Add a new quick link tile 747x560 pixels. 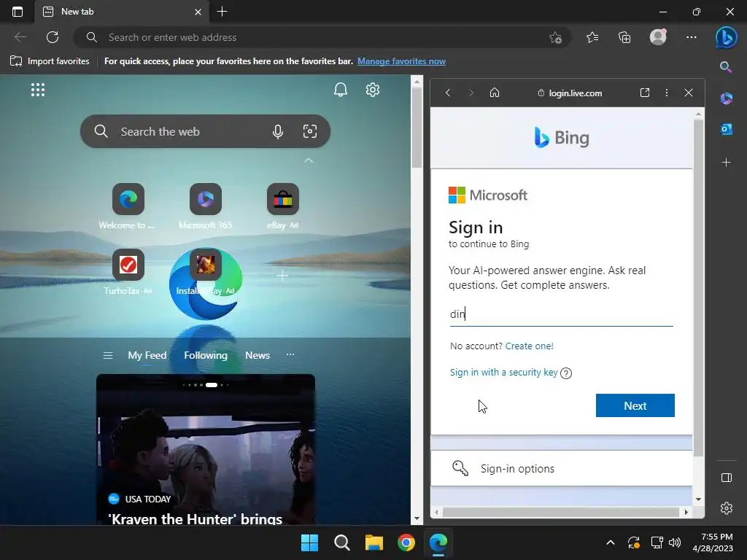(x=282, y=275)
